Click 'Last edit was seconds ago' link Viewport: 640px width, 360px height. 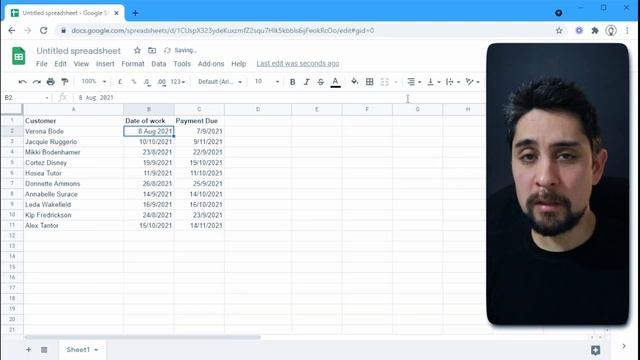pyautogui.click(x=298, y=64)
